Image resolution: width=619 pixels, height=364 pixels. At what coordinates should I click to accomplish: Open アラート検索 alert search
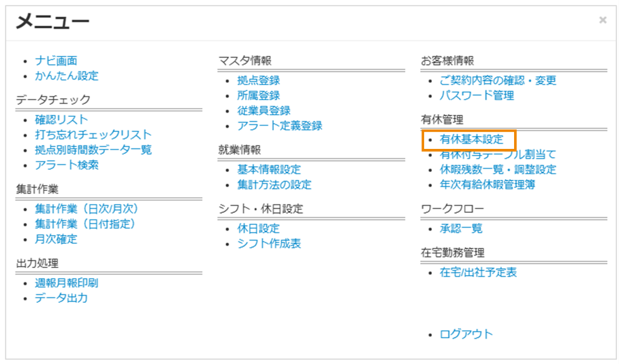click(x=67, y=164)
